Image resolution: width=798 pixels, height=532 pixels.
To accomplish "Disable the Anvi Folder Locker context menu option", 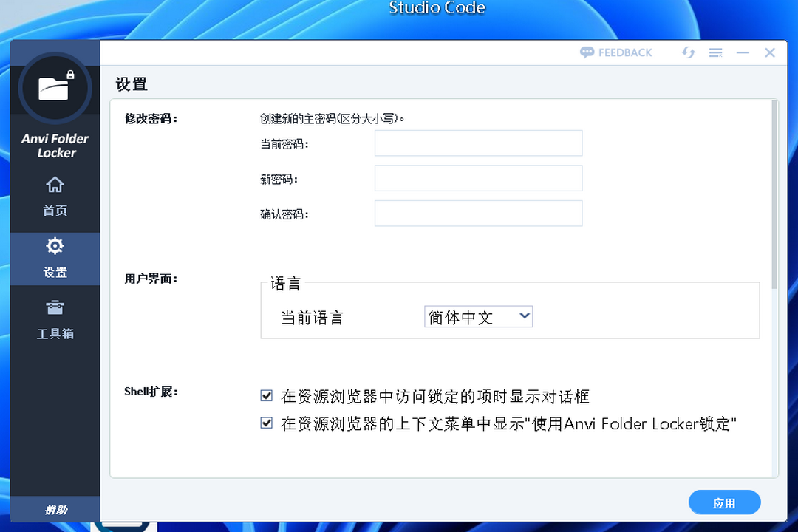I will 266,423.
